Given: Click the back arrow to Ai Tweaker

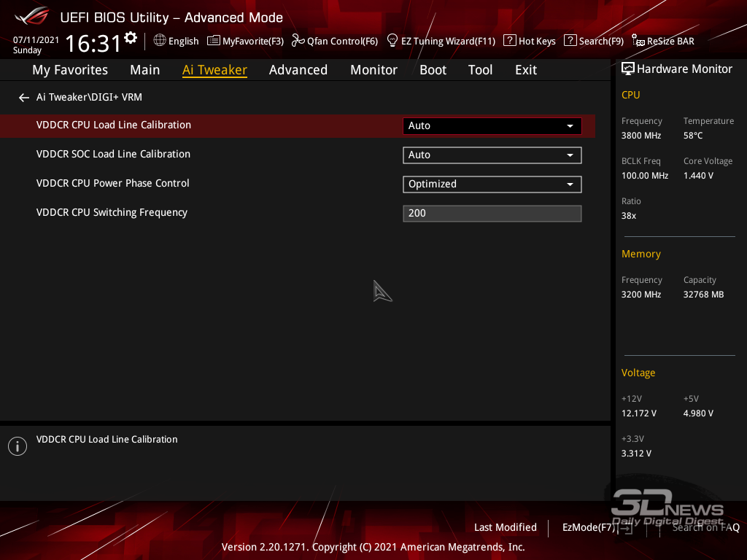Looking at the screenshot, I should tap(24, 98).
